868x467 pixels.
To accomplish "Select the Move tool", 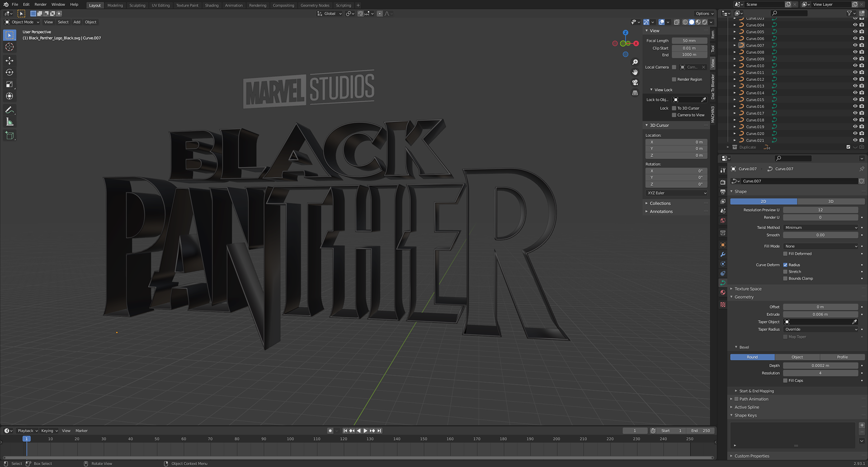I will pyautogui.click(x=9, y=61).
